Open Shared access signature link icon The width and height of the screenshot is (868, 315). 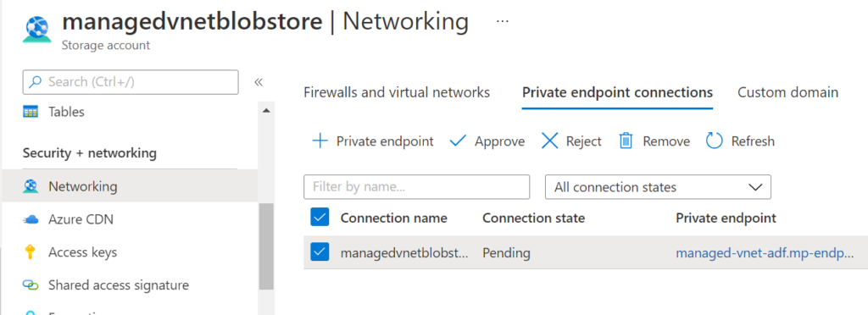click(x=30, y=285)
